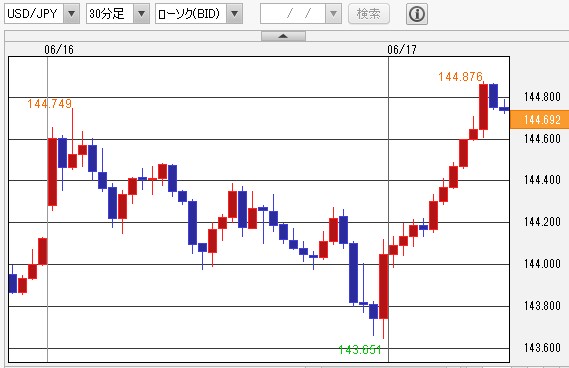Click the 144.749 high label
Screen dimensions: 569x368
point(50,104)
